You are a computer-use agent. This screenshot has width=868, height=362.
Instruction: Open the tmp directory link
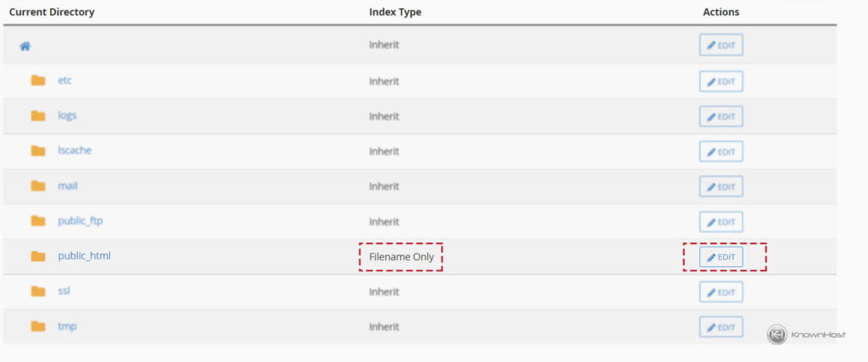click(x=67, y=326)
